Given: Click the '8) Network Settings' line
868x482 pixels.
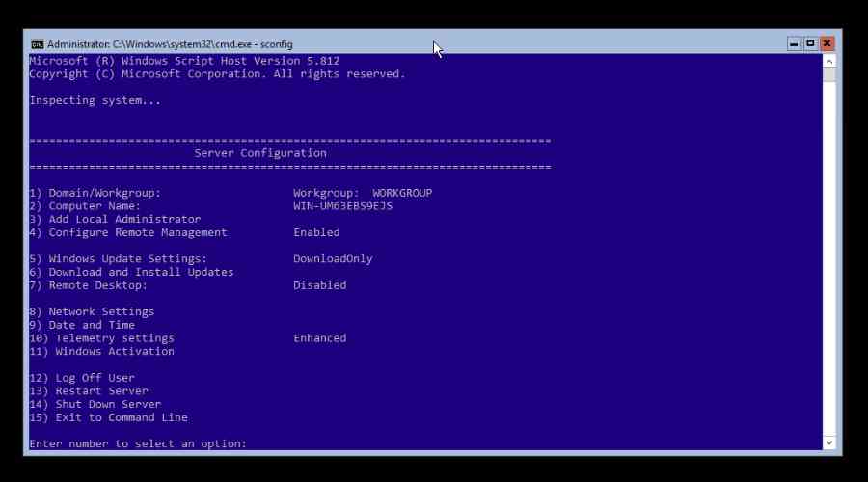Looking at the screenshot, I should [x=92, y=312].
